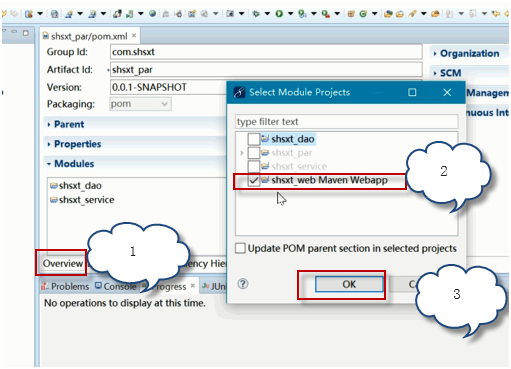Expand the Organization section
The image size is (511, 369).
[435, 54]
